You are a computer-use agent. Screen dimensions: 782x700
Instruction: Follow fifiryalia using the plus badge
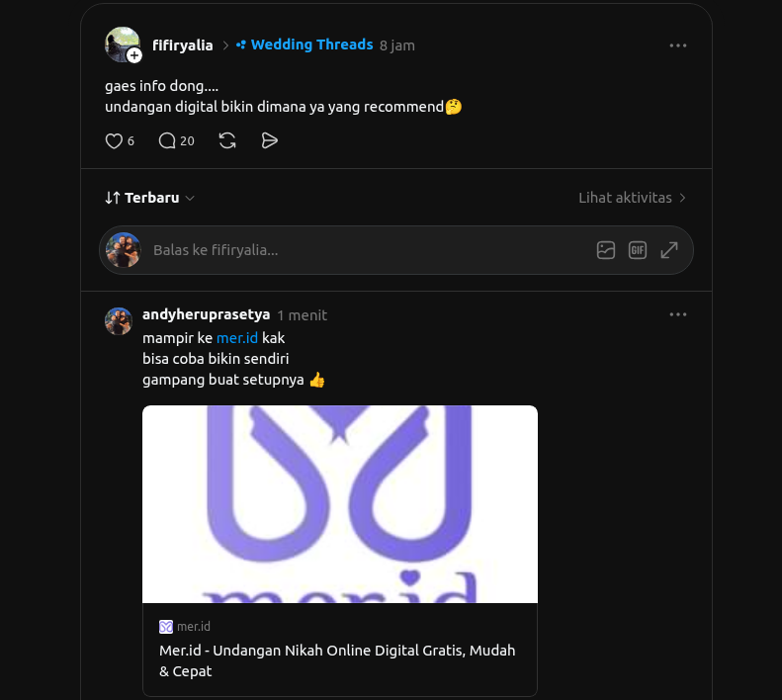[134, 55]
